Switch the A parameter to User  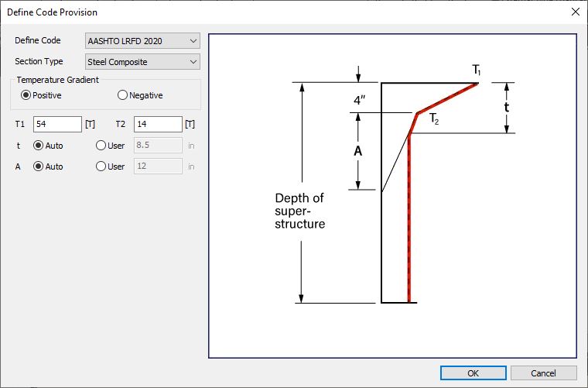click(x=101, y=167)
